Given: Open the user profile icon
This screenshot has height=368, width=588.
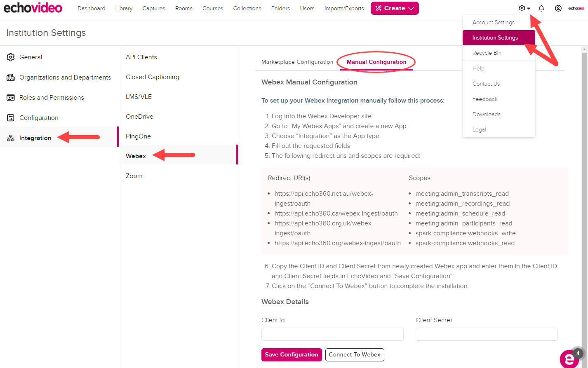Looking at the screenshot, I should pyautogui.click(x=558, y=8).
